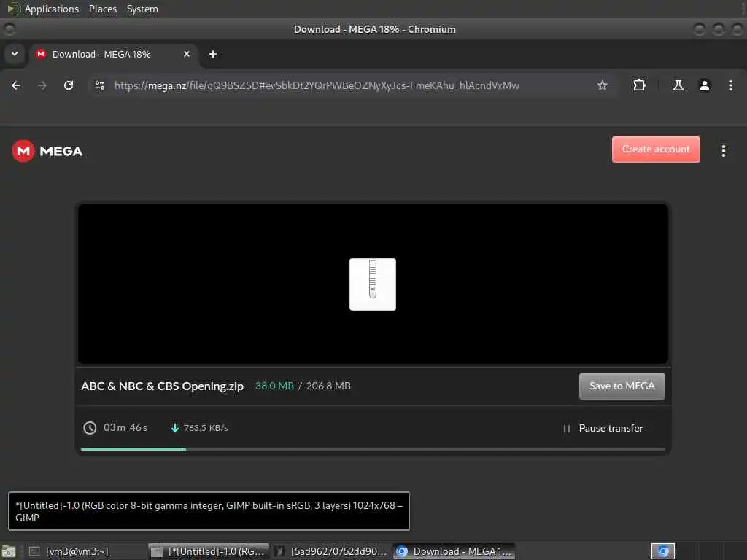Screen dimensions: 747x560
Task: Select Download - MEGA taskbar entry
Action: click(x=454, y=551)
